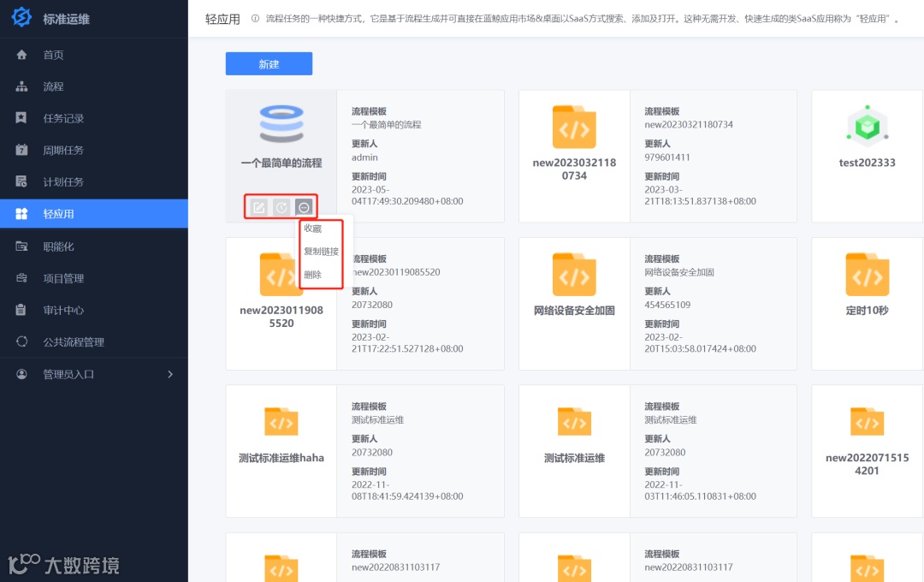Image resolution: width=924 pixels, height=582 pixels.
Task: Click history clock icon on 一个最简单的流程 card
Action: tap(281, 207)
